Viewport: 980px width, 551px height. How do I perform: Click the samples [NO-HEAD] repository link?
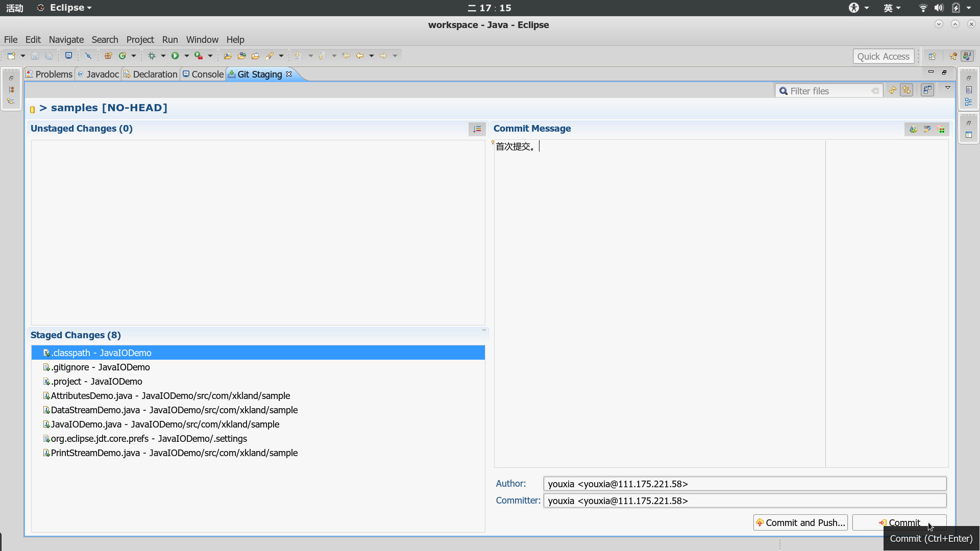[x=104, y=108]
